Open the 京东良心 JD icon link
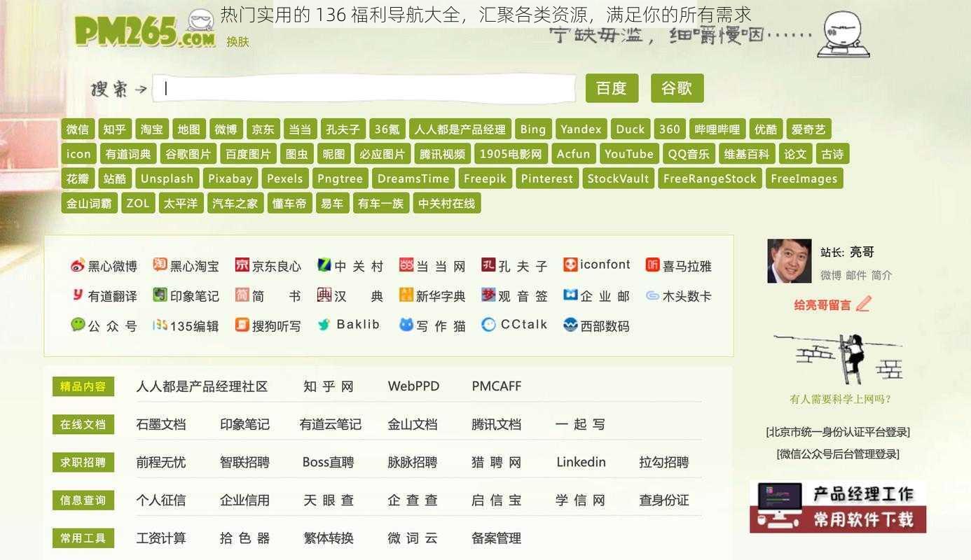 point(268,266)
